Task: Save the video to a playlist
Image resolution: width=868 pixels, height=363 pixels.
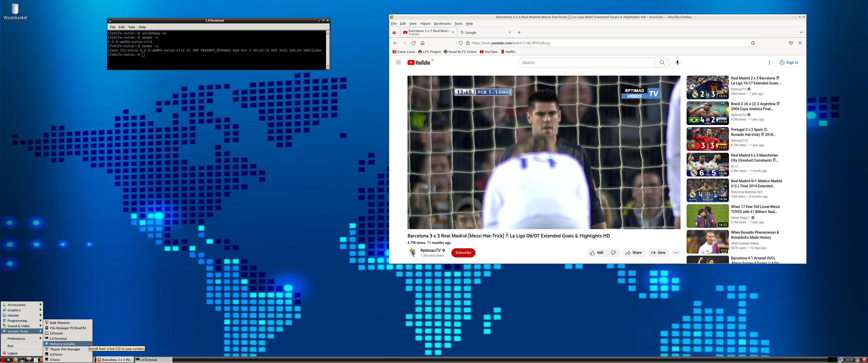Action: pyautogui.click(x=658, y=253)
